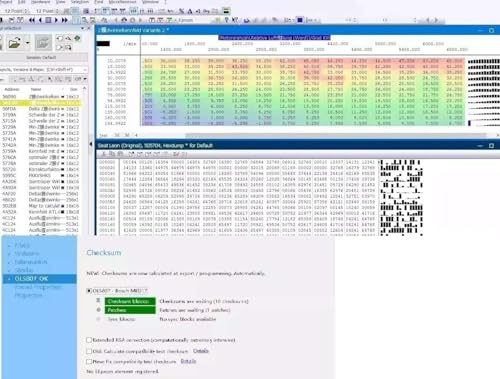This screenshot has width=500, height=379.
Task: Open Details link beside the New checksum option
Action: coord(188,361)
